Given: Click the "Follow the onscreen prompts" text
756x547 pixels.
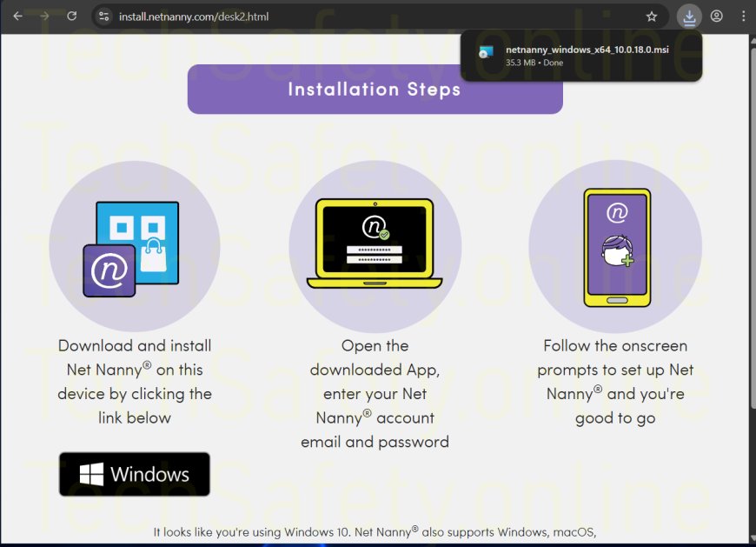Looking at the screenshot, I should [615, 382].
